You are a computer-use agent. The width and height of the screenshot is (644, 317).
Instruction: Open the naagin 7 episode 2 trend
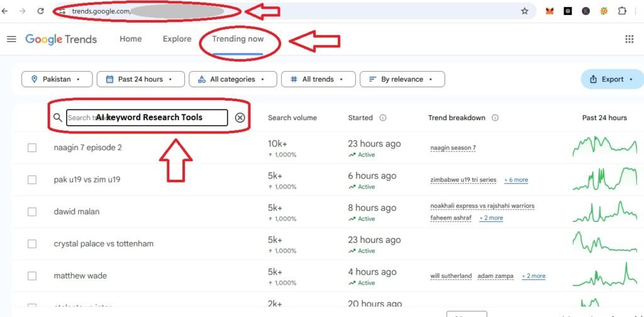[88, 147]
